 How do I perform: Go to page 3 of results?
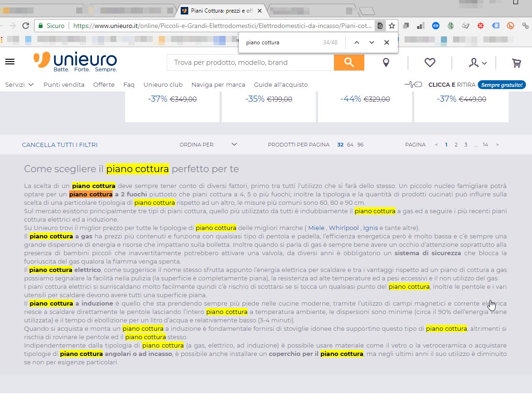(466, 145)
